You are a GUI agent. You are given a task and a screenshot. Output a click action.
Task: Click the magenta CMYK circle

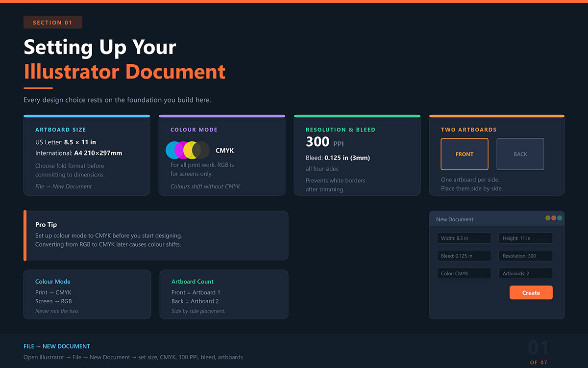(x=183, y=150)
